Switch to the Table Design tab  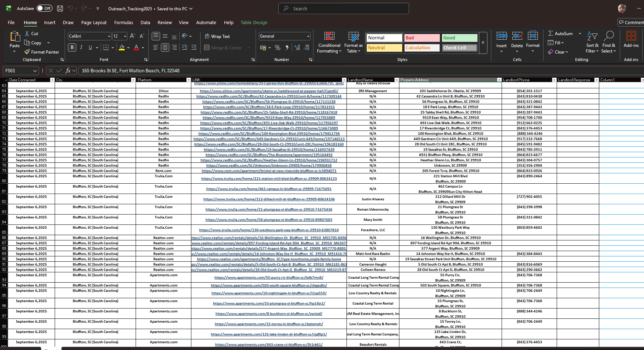click(254, 22)
